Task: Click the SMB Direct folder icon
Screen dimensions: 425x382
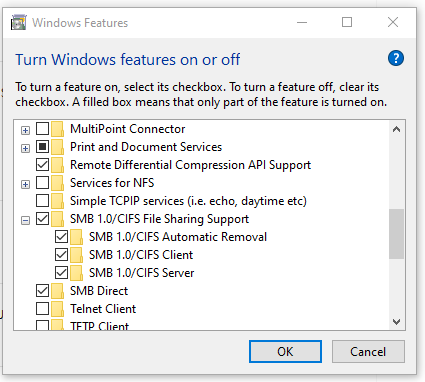Action: coord(57,291)
